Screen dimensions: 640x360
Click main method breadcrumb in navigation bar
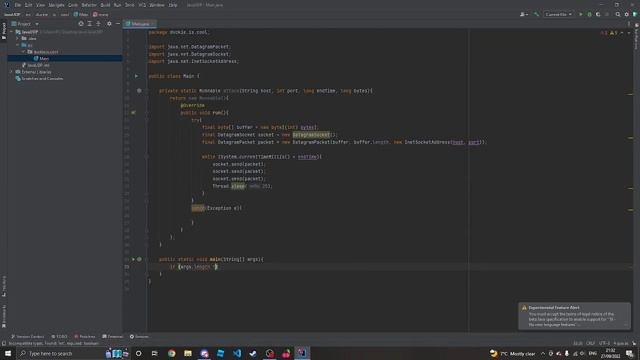pyautogui.click(x=101, y=14)
